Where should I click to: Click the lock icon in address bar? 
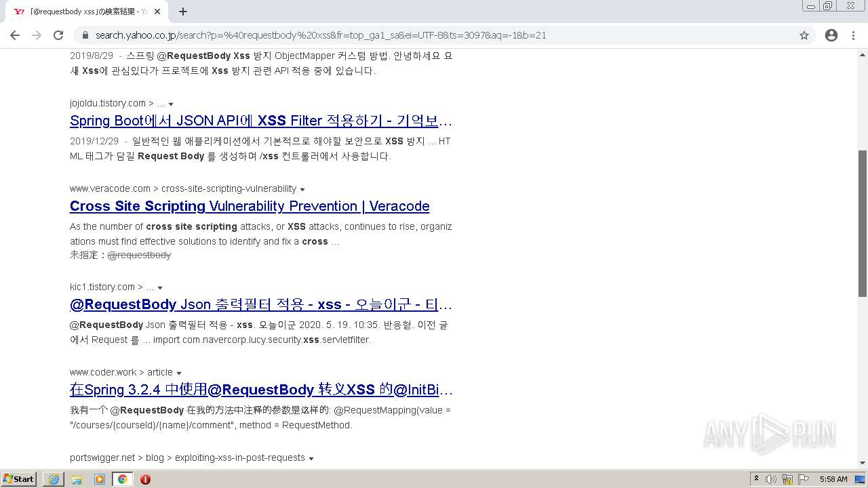[85, 35]
